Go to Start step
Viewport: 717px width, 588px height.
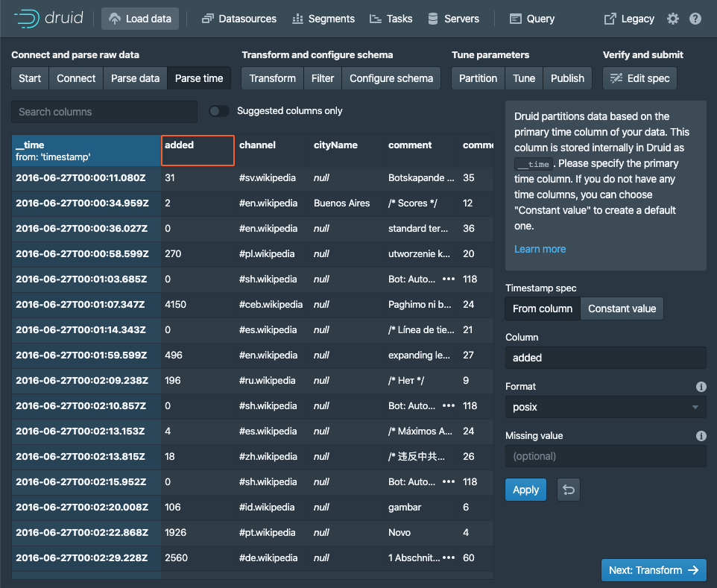(30, 78)
